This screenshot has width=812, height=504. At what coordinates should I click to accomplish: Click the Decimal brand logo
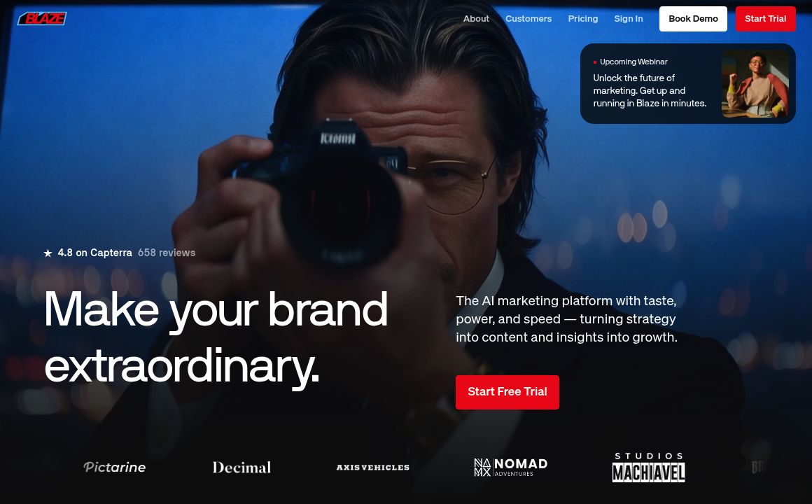click(x=241, y=467)
